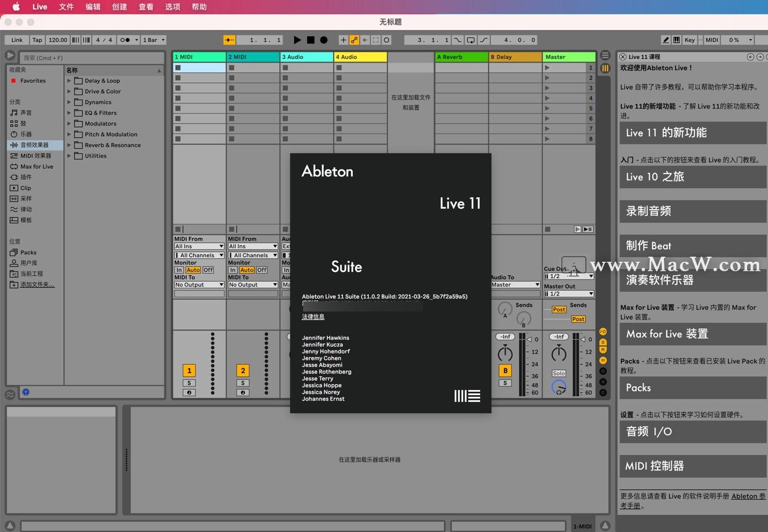Open the 查看 menu

(146, 7)
